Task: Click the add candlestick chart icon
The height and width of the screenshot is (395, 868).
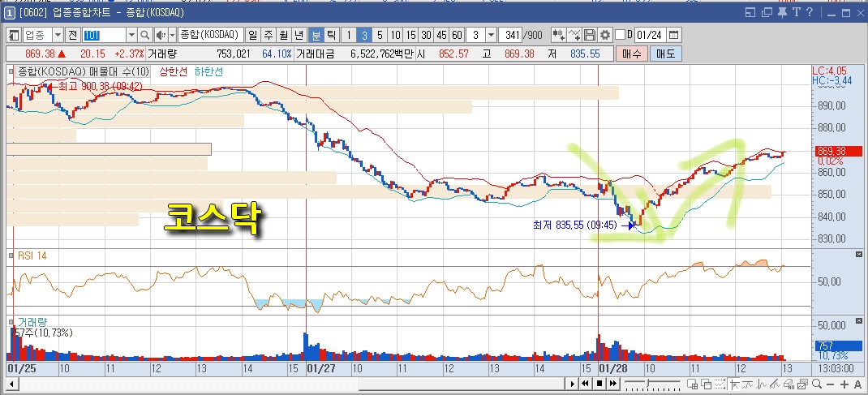Action: click(559, 36)
